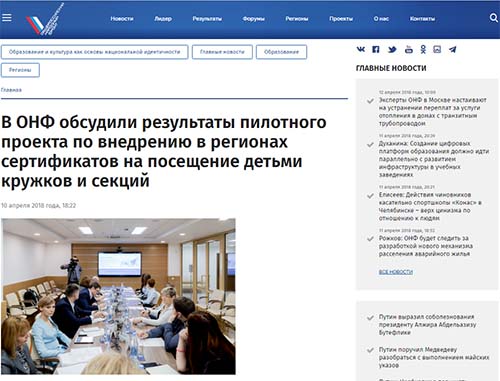Select the Контакты menu item

click(422, 19)
